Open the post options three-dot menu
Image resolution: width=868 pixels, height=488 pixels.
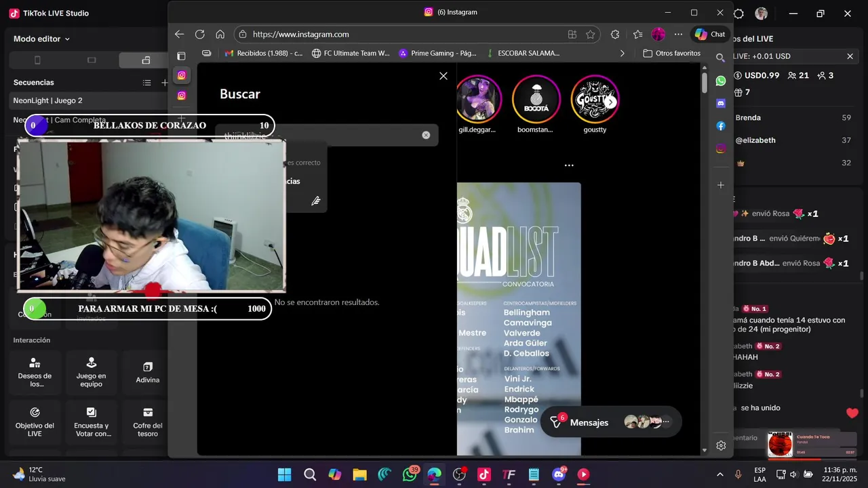coord(569,165)
